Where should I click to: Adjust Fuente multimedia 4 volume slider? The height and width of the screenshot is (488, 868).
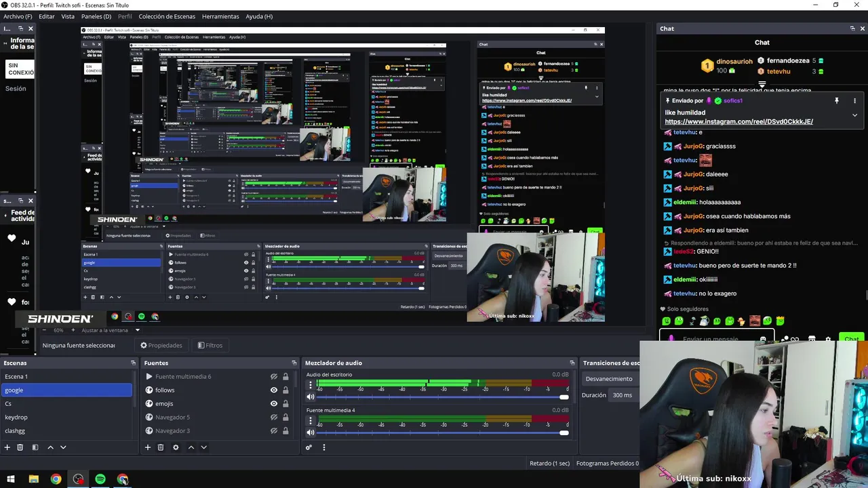pos(443,433)
